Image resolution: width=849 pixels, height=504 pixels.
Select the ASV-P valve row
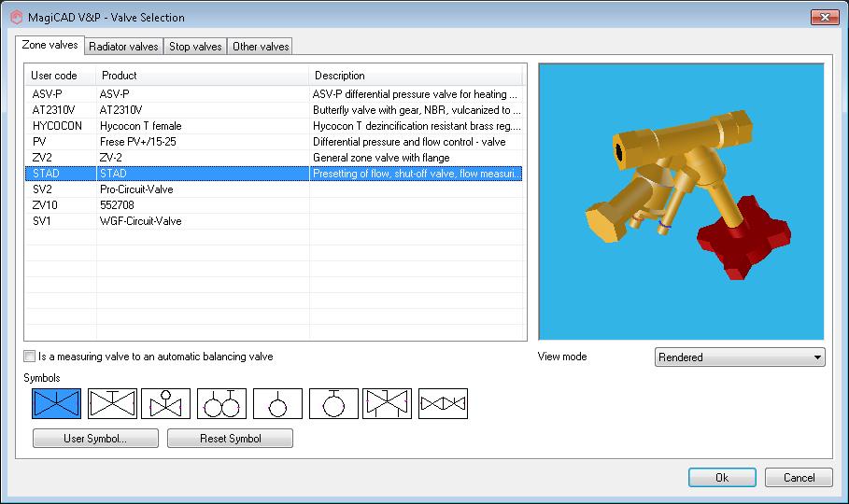274,94
